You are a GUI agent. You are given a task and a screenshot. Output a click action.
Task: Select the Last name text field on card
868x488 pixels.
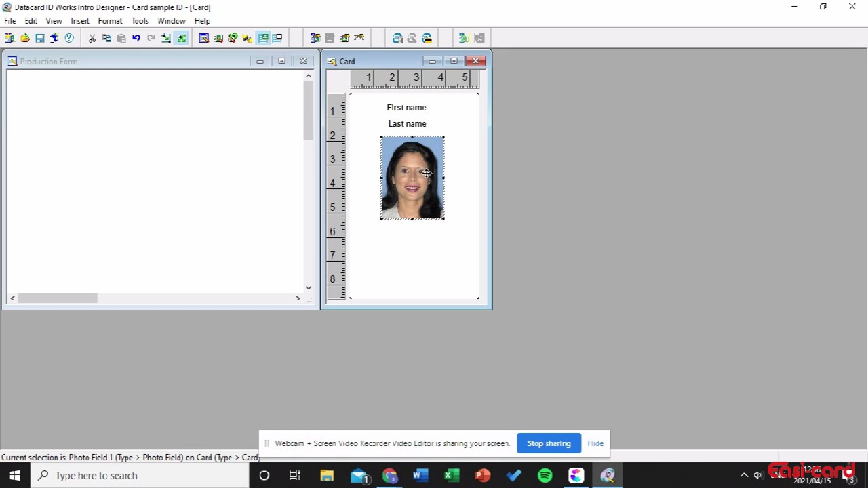pyautogui.click(x=407, y=124)
